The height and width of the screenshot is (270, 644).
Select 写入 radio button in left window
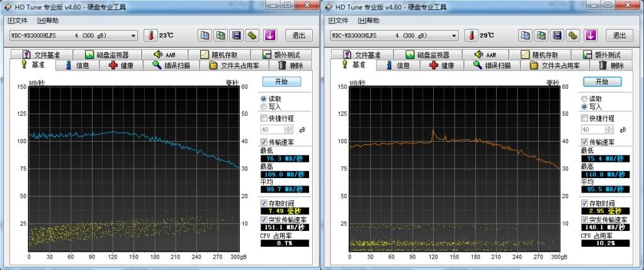(x=264, y=107)
